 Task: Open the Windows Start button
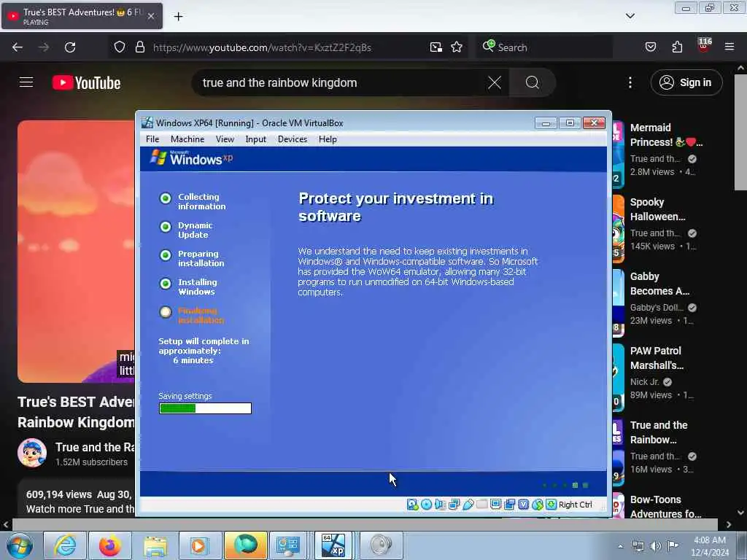pyautogui.click(x=20, y=545)
